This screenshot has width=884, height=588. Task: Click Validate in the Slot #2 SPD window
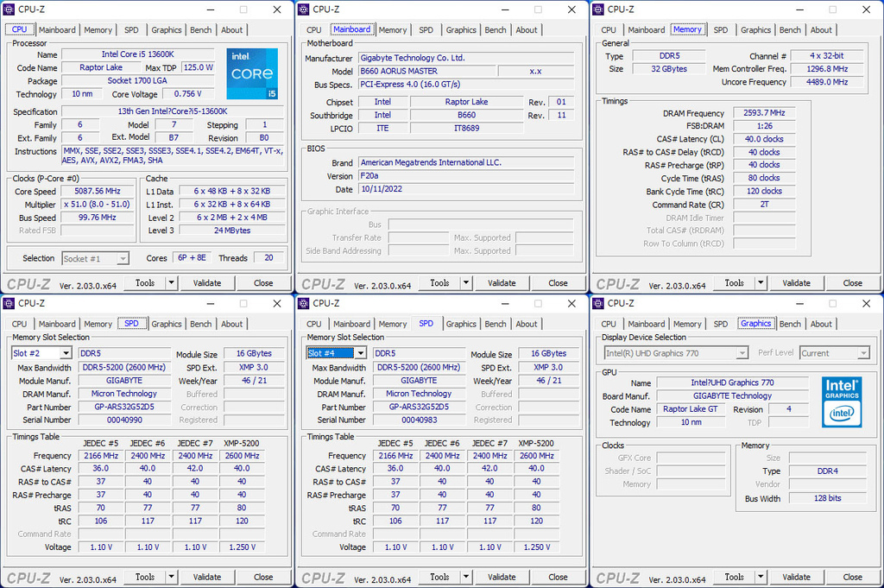[x=207, y=577]
